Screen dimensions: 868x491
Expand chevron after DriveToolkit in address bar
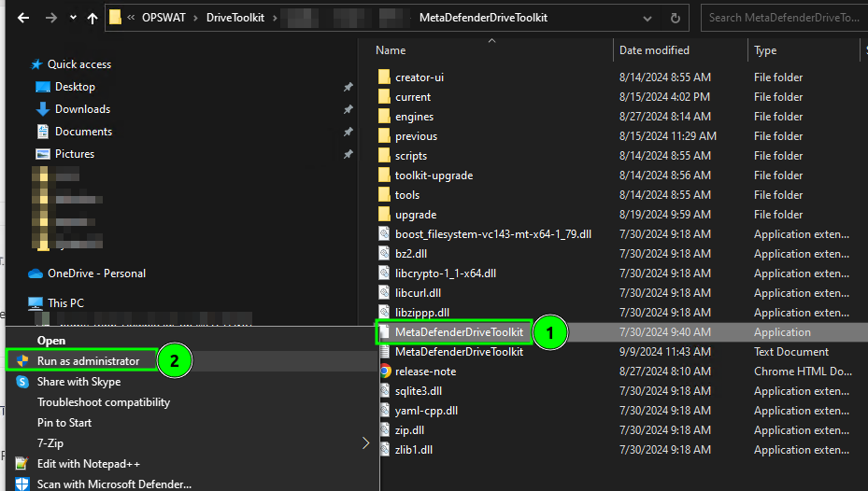(275, 18)
